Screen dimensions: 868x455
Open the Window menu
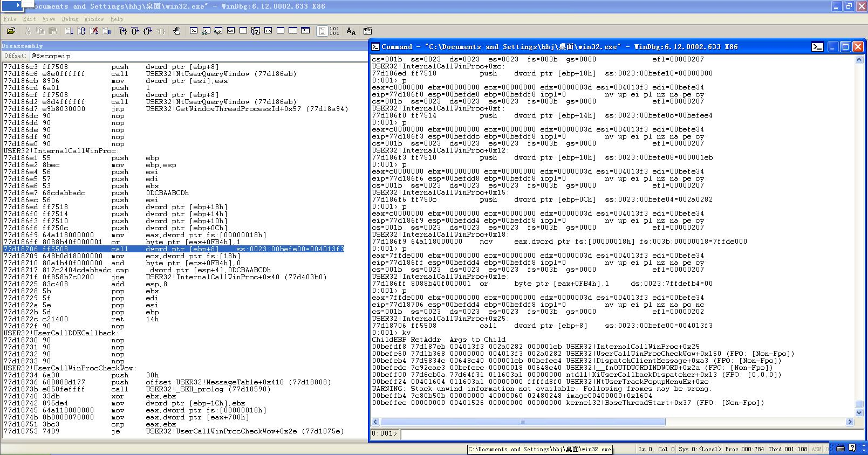click(x=94, y=19)
